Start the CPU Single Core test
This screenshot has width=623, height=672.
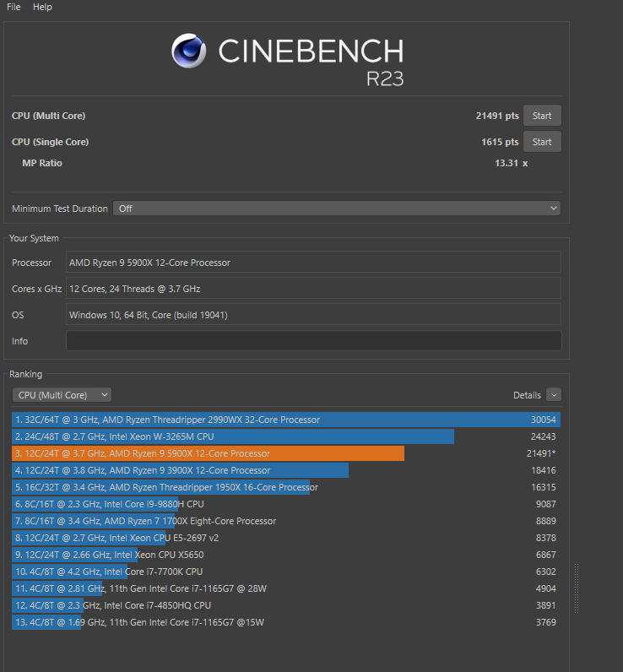pos(542,142)
